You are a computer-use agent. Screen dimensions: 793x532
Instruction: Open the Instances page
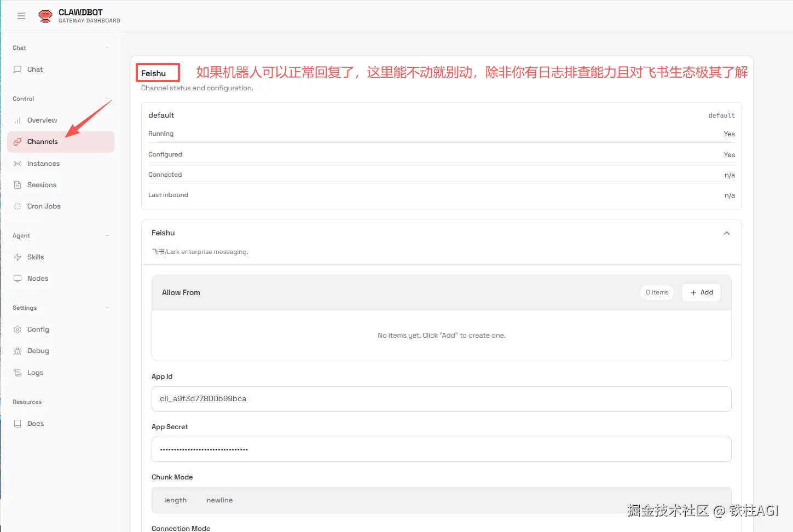61,164
